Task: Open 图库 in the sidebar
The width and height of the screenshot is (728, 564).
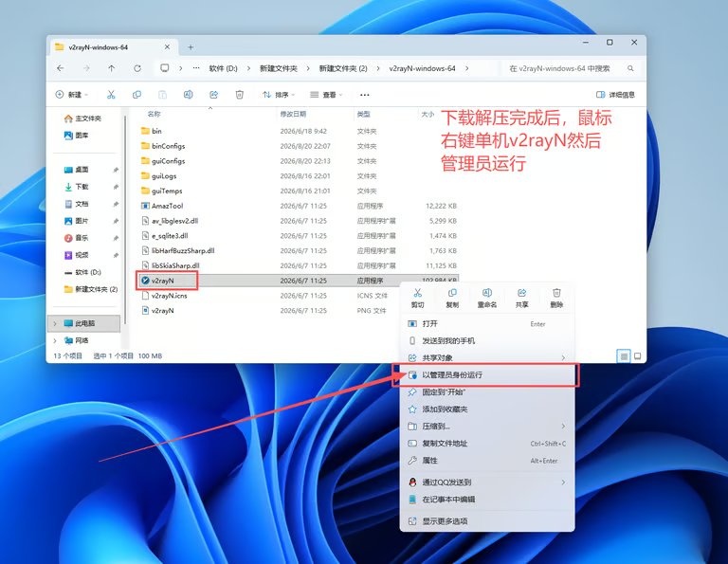Action: [76, 136]
